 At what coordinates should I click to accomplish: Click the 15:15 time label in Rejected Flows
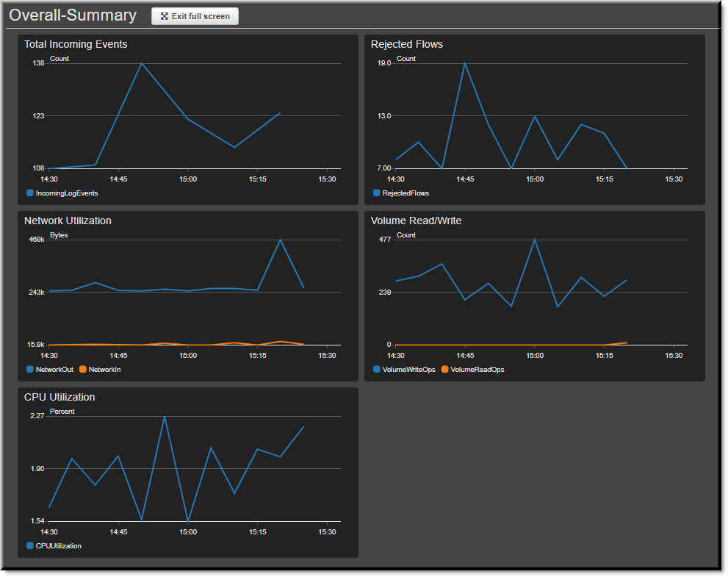605,179
